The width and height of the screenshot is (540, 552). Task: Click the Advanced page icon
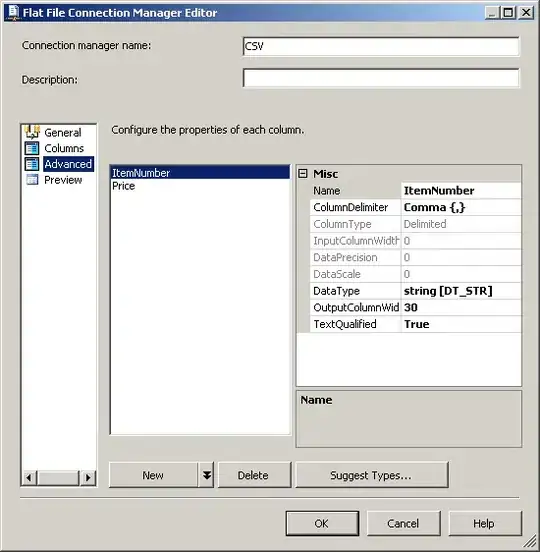coord(32,164)
